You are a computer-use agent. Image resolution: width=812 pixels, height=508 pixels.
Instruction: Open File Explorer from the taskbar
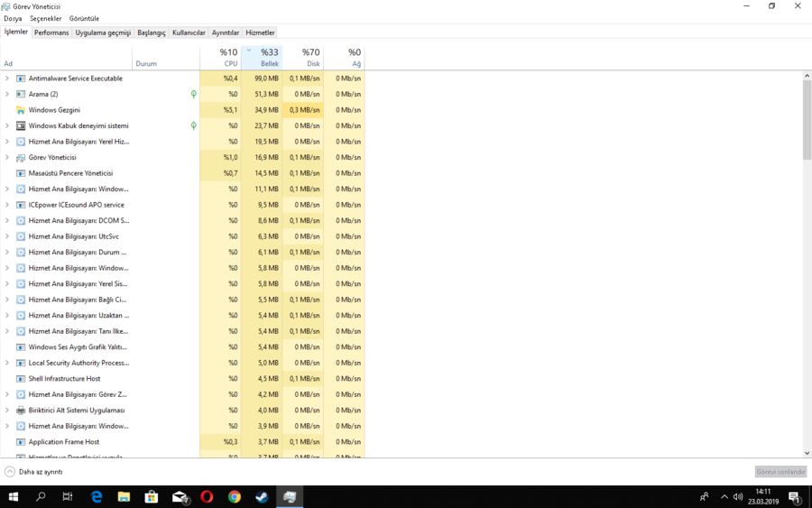[124, 497]
